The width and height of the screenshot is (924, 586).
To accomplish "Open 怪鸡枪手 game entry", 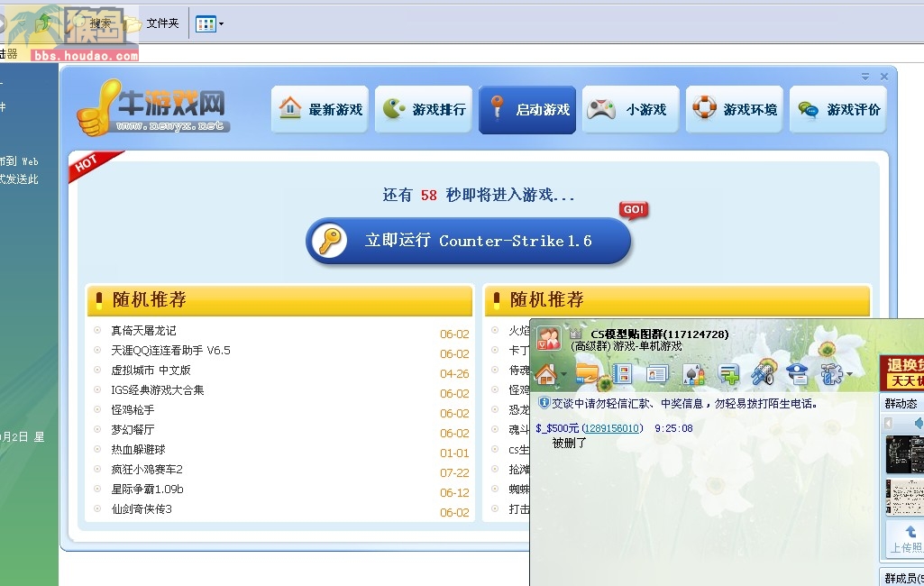I will click(133, 409).
